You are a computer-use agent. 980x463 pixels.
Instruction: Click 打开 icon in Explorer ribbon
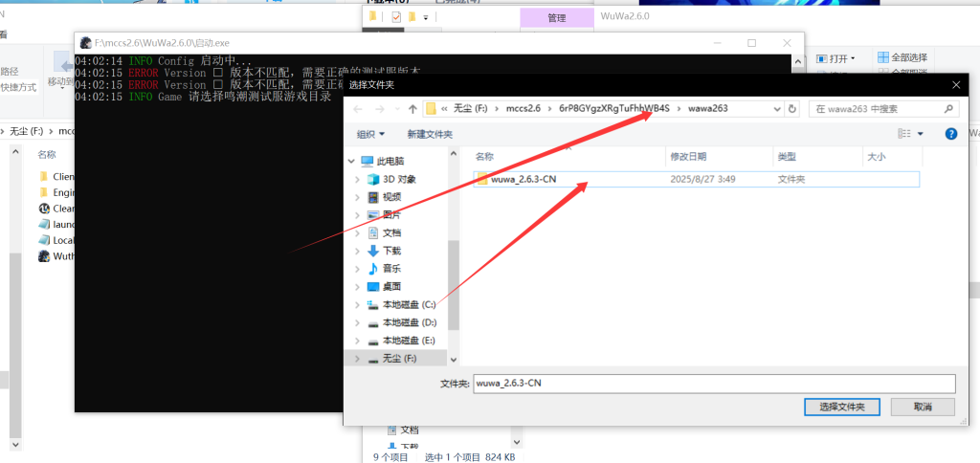[822, 58]
